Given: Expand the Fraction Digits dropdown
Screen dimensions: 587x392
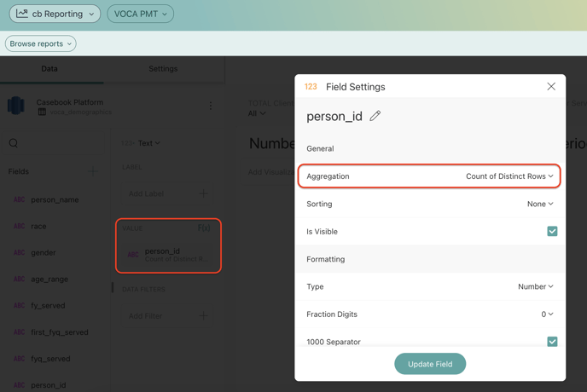Looking at the screenshot, I should [x=547, y=314].
